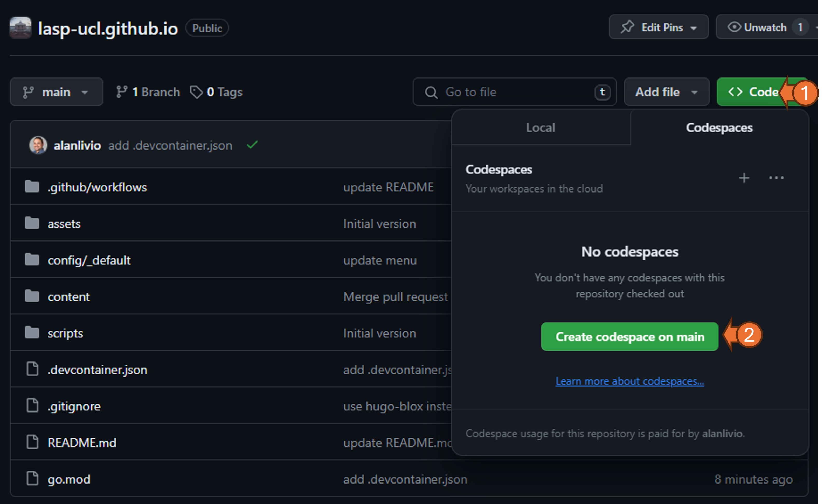
Task: Click the green checkmark commit status icon
Action: click(x=252, y=145)
